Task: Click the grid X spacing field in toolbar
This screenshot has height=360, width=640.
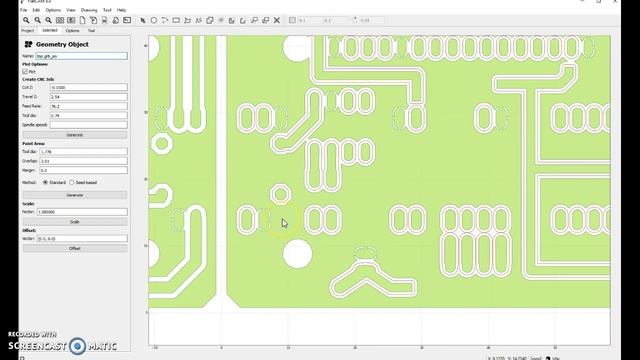Action: click(x=310, y=20)
